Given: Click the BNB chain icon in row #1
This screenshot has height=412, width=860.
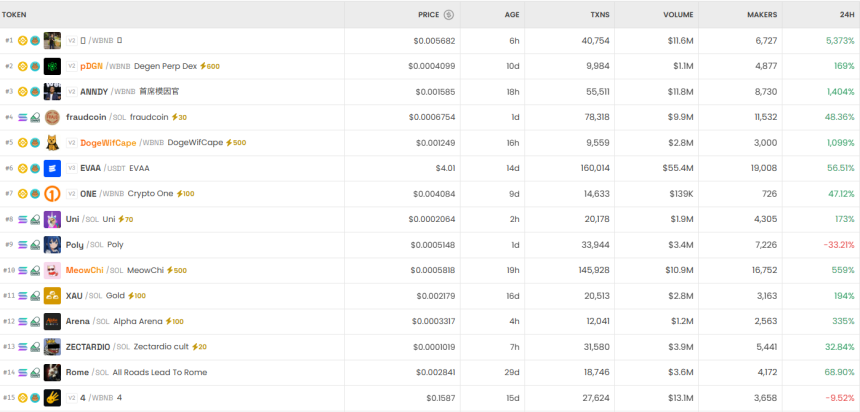Looking at the screenshot, I should pyautogui.click(x=23, y=41).
